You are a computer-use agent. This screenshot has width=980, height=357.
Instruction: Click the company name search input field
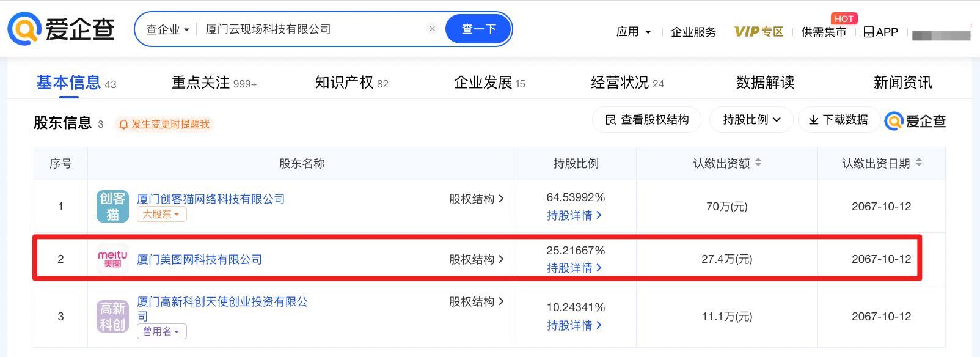(x=312, y=29)
